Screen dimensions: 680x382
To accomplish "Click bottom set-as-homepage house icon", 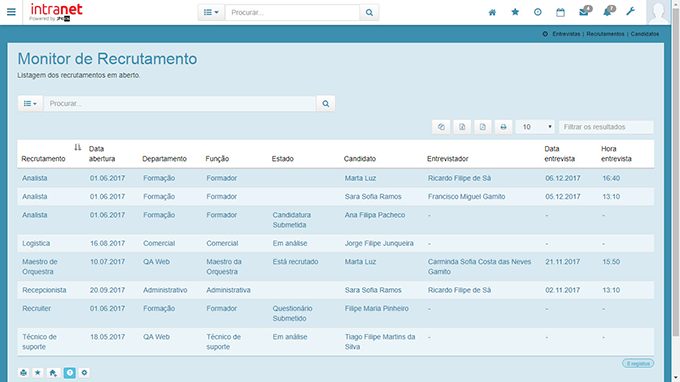I will pos(53,373).
